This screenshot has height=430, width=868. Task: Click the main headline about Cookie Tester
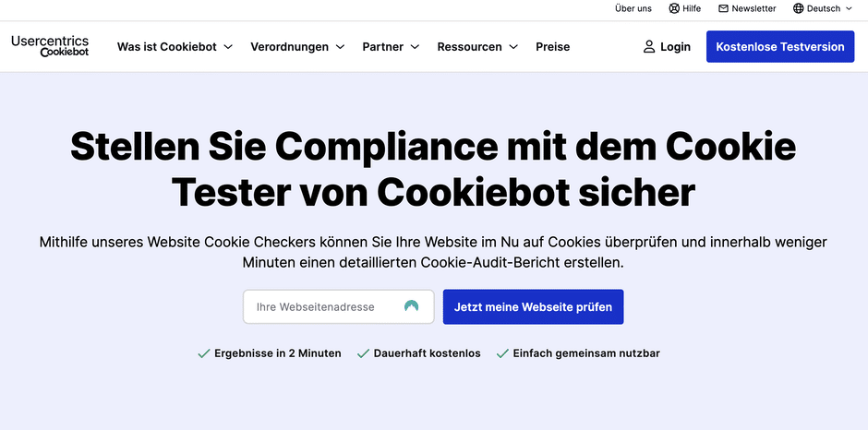(x=433, y=169)
